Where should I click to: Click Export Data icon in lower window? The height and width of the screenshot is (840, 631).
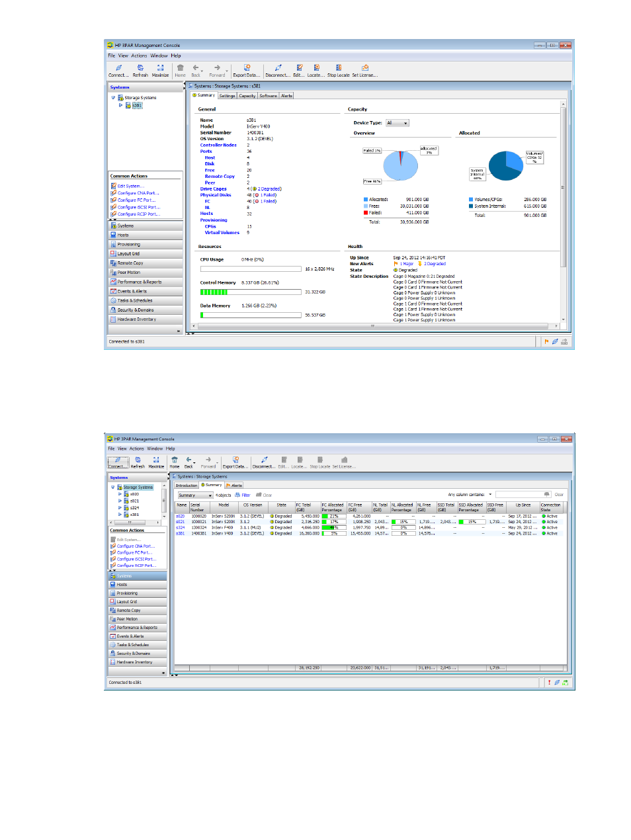[235, 460]
